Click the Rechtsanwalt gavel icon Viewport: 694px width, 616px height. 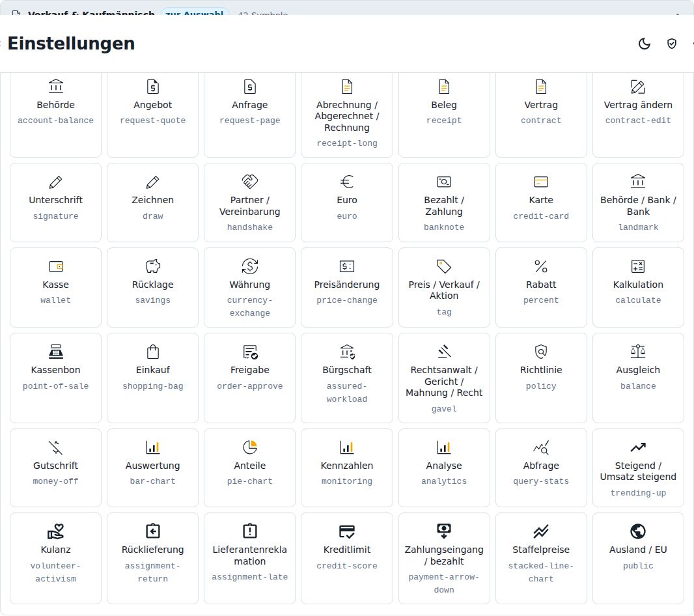[444, 352]
